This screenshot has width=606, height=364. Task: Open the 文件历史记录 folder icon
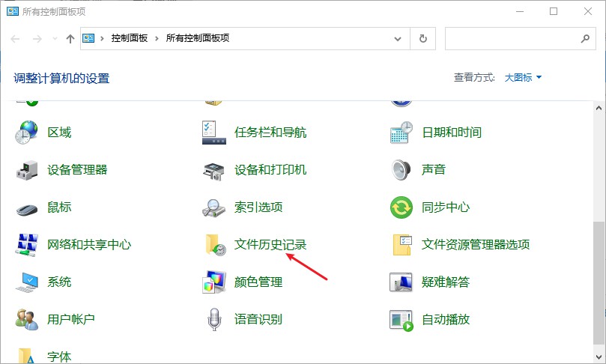click(215, 245)
